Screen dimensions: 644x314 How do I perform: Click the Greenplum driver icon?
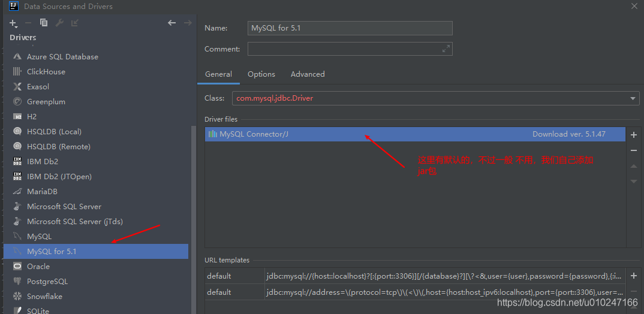coord(17,101)
